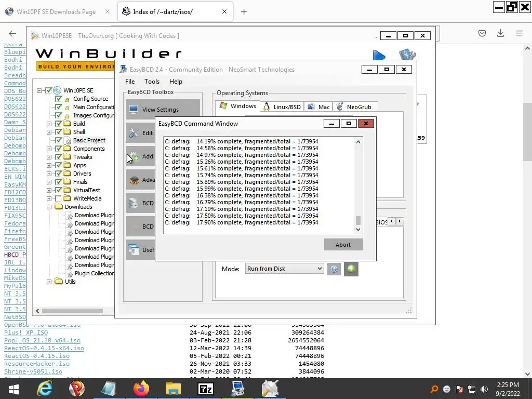The width and height of the screenshot is (532, 399).
Task: Expand the Components tree node
Action: [x=49, y=149]
